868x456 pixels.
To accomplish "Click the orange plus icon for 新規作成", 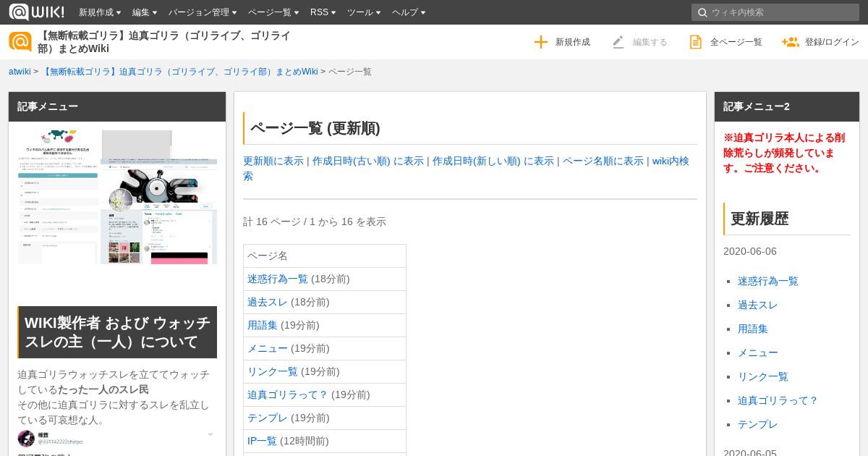I will pyautogui.click(x=540, y=42).
